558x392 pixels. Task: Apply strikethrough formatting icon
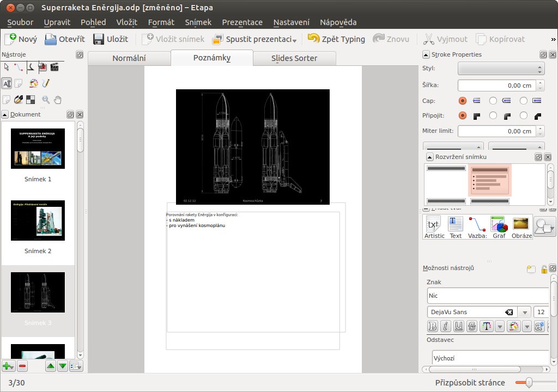472,326
